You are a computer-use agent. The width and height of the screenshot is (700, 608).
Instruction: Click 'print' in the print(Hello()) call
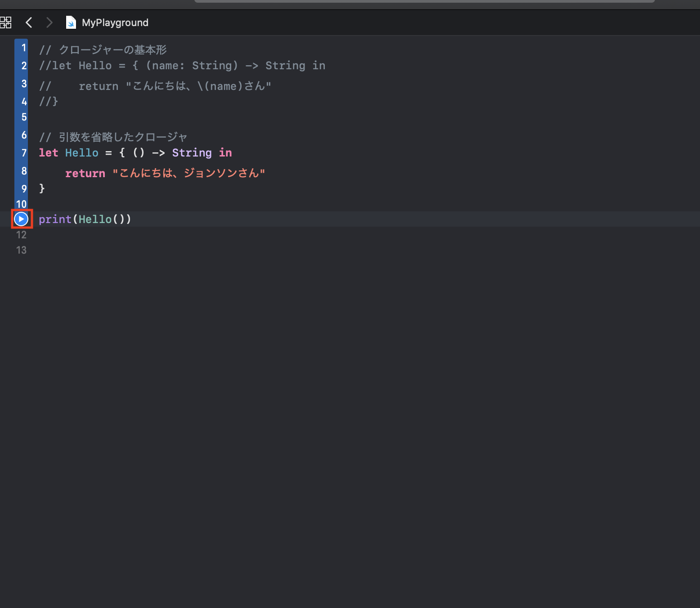tap(55, 219)
